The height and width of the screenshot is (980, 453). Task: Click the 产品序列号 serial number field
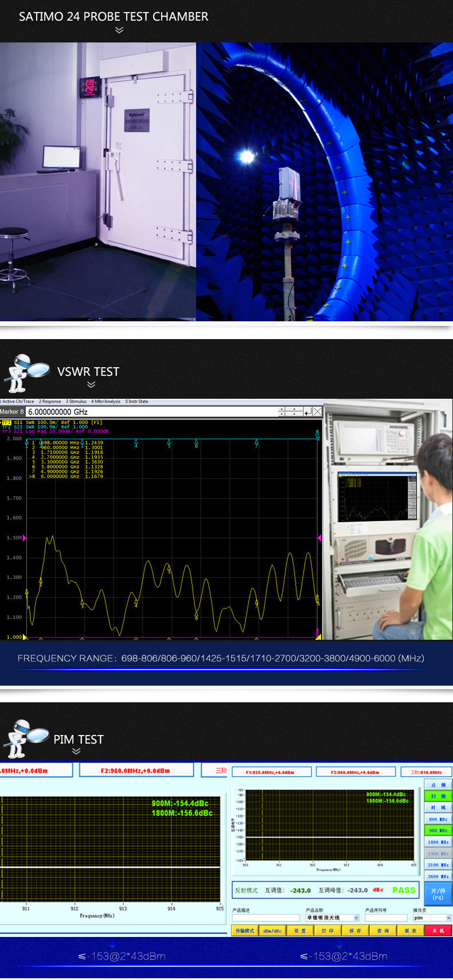click(x=385, y=918)
